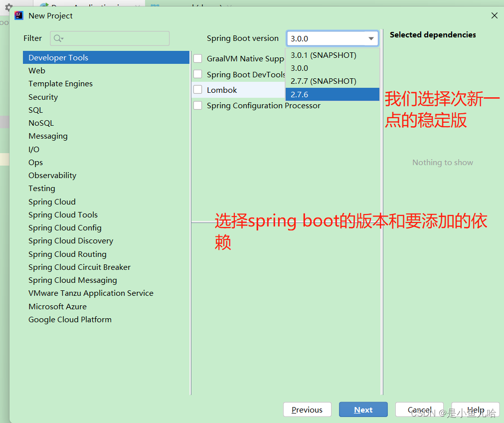Open the Observability category

106,175
